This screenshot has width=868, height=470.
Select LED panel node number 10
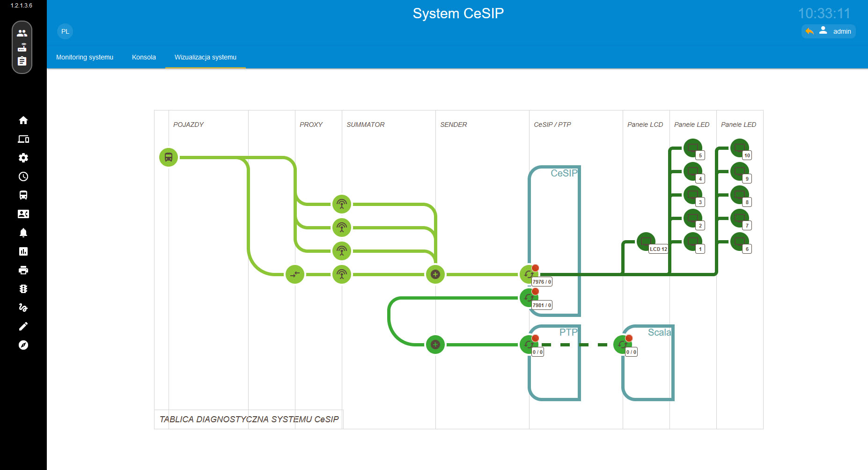coord(739,148)
